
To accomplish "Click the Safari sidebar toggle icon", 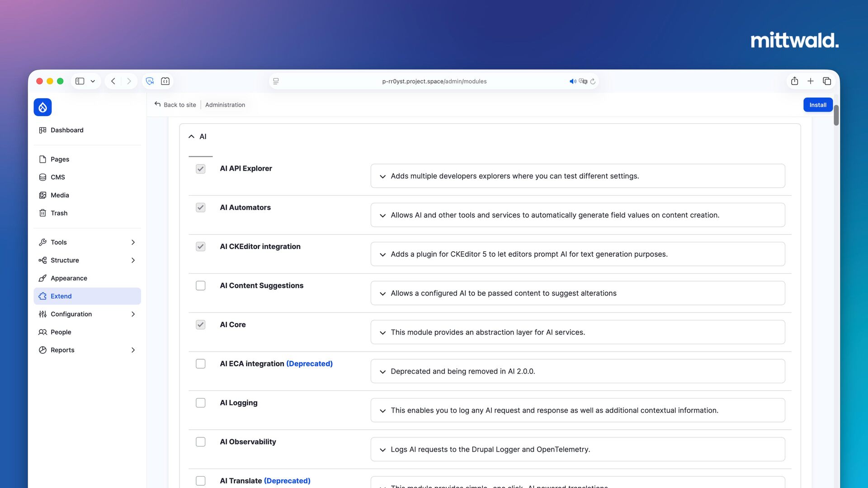I will click(x=80, y=81).
